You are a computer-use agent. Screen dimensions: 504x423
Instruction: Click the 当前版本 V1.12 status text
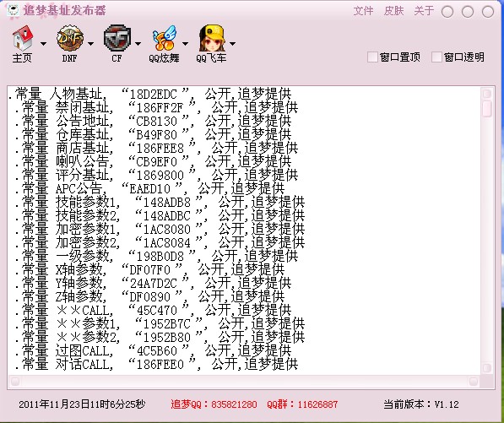pos(421,404)
